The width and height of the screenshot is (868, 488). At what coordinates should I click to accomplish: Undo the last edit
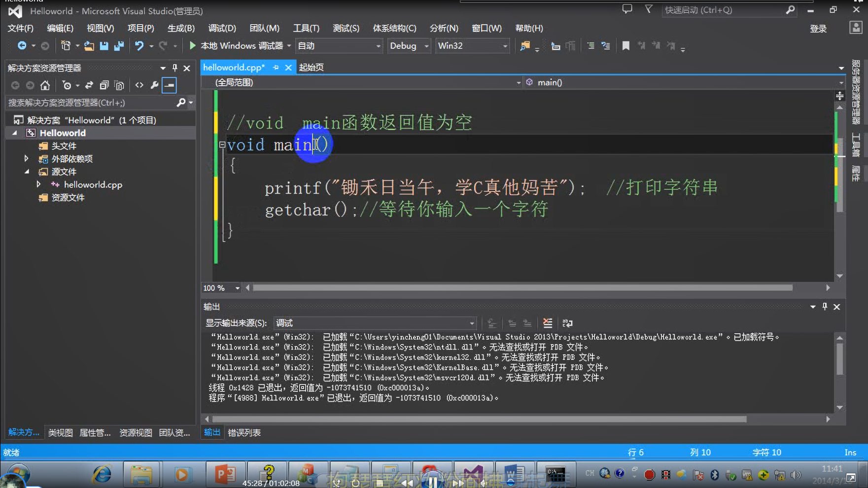click(139, 46)
